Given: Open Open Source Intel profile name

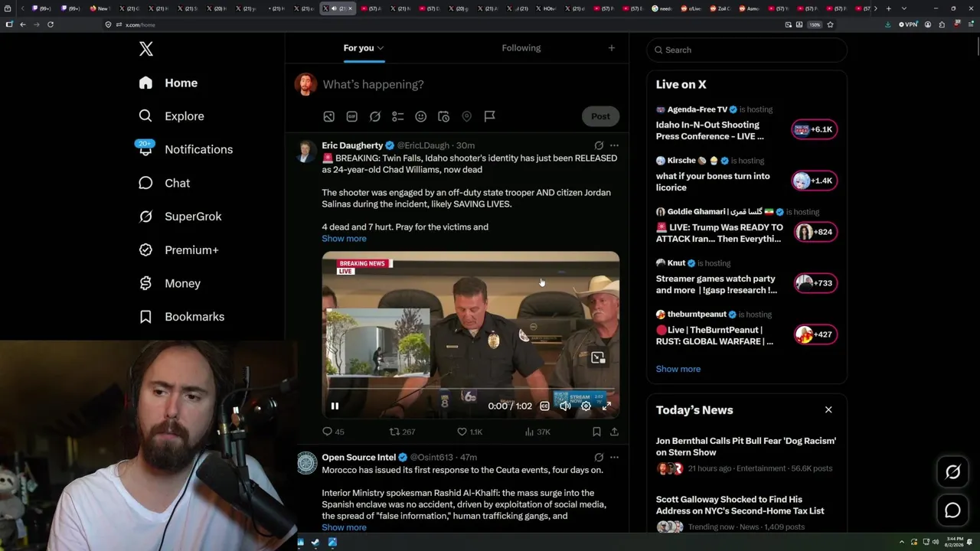Looking at the screenshot, I should tap(358, 458).
